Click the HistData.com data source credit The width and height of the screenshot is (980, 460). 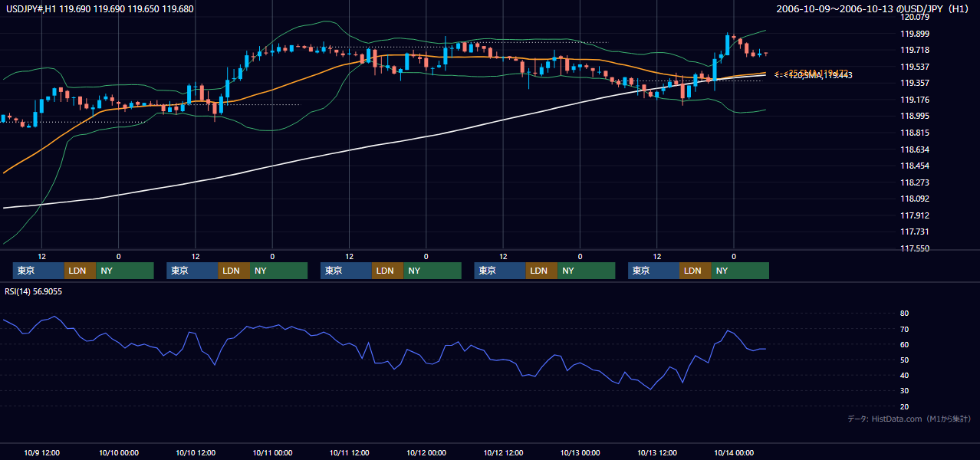click(909, 419)
